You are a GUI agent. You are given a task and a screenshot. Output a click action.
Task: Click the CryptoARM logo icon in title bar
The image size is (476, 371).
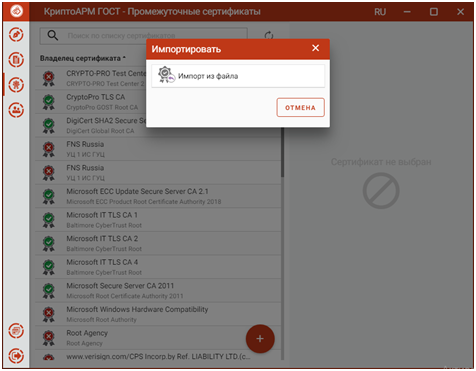pos(16,11)
